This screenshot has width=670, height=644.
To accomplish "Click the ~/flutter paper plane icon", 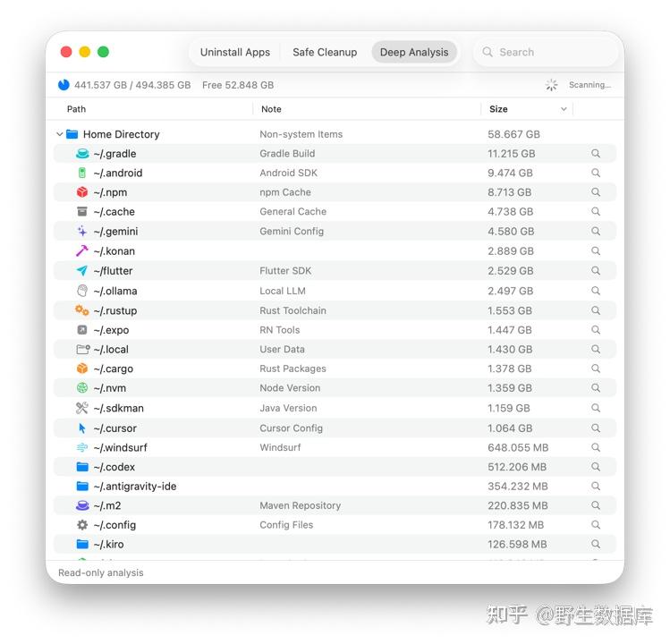I will pos(82,270).
